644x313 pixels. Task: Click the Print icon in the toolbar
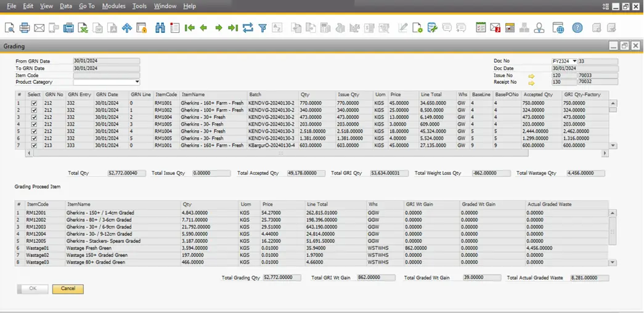click(25, 28)
